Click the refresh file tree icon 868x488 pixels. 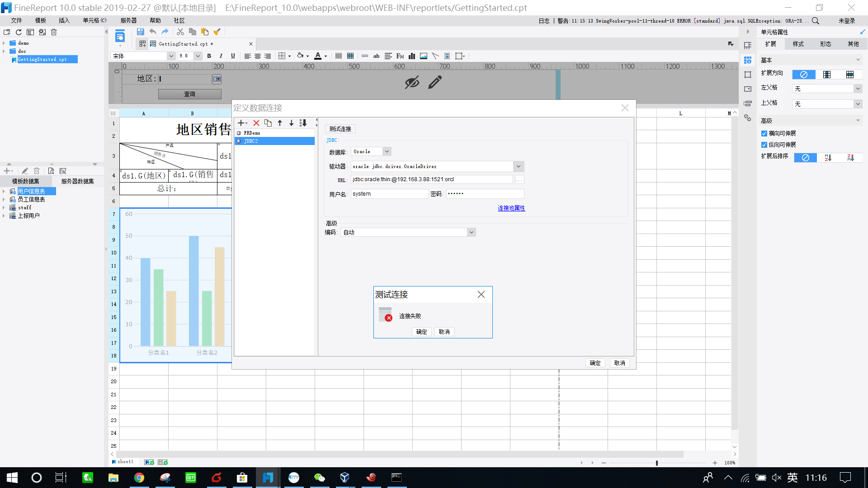[x=19, y=32]
